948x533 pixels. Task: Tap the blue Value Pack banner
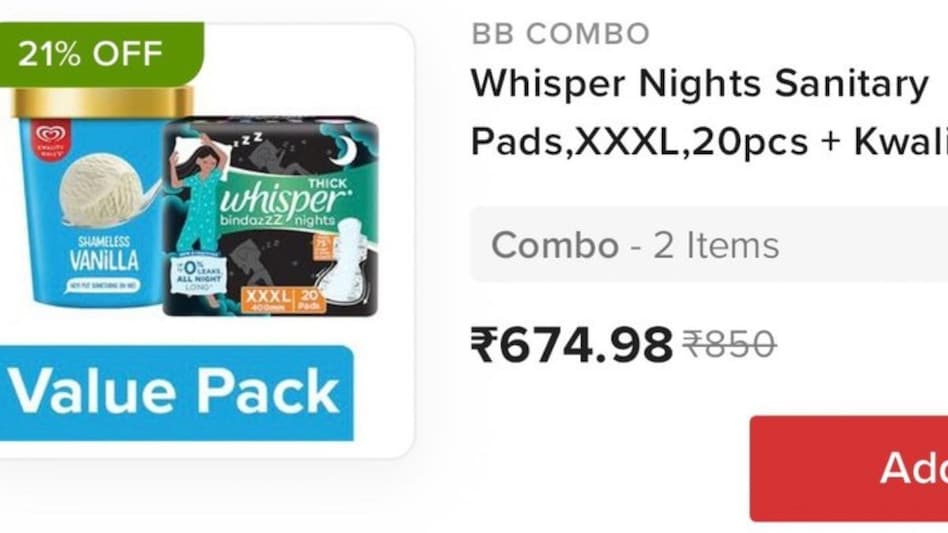[x=176, y=393]
